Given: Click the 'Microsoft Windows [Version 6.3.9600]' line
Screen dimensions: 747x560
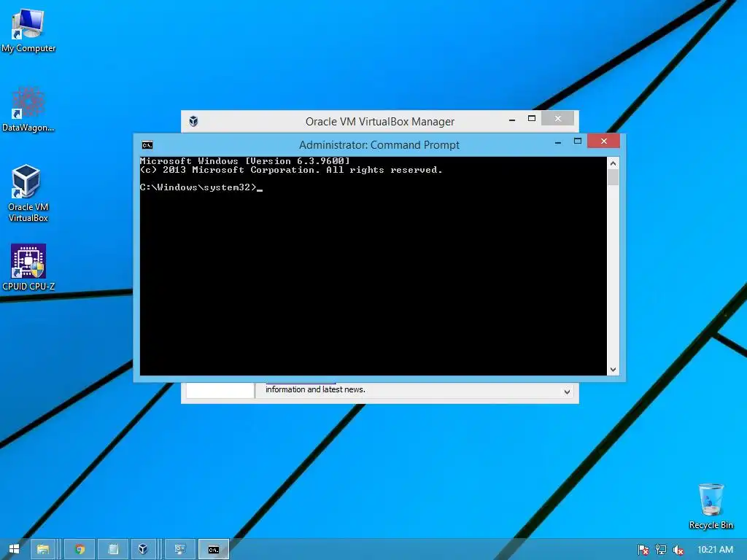Looking at the screenshot, I should point(245,161).
